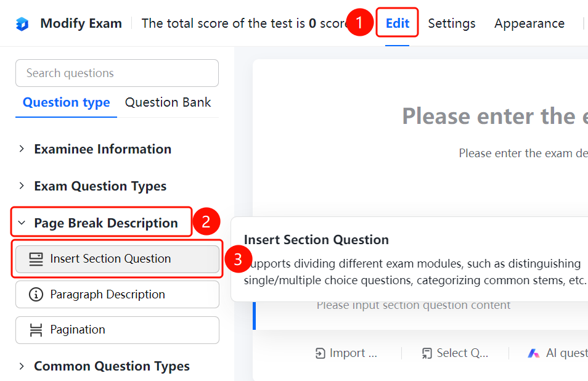Add an Insert Section Question item
The width and height of the screenshot is (588, 381).
pyautogui.click(x=117, y=259)
